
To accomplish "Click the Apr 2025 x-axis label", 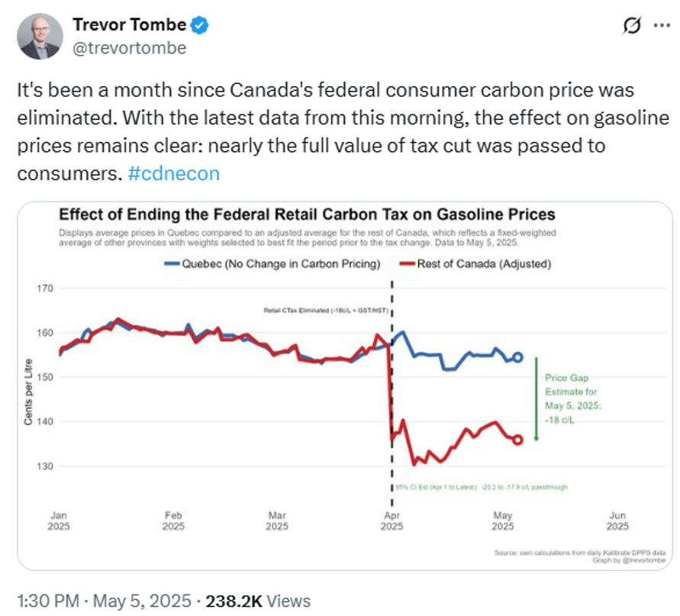I will pos(392,520).
